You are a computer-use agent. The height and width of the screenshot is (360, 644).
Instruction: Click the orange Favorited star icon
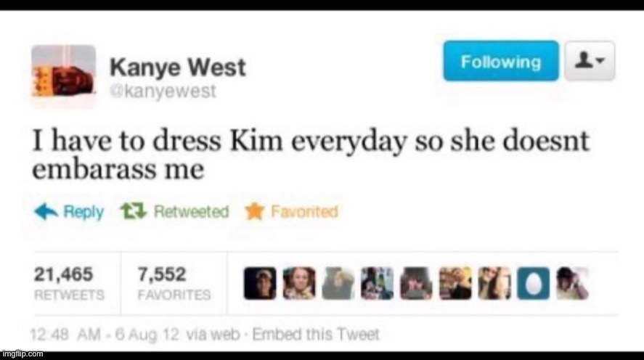click(254, 212)
